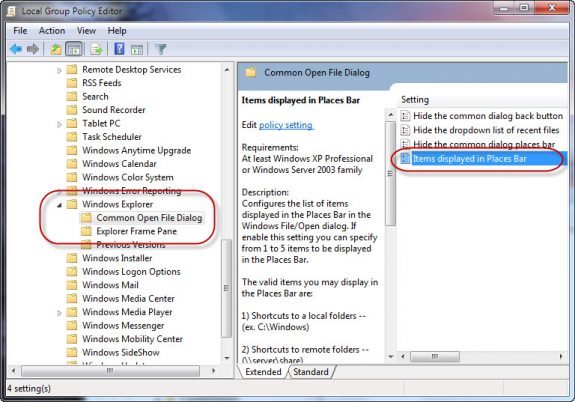
Task: Click folder icon in Common Open File Dialog header
Action: click(x=251, y=72)
